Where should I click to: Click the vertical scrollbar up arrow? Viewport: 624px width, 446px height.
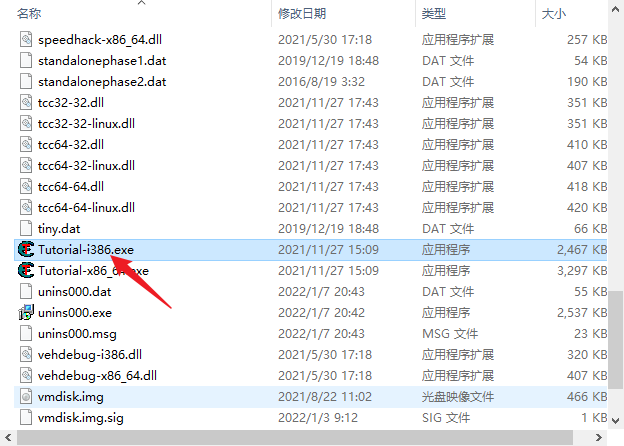click(x=615, y=10)
